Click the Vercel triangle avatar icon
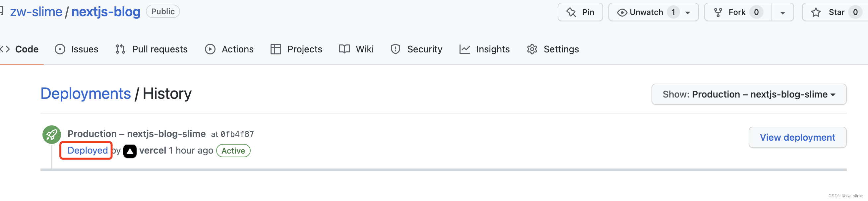Screen dimensions: 868x201 tap(130, 151)
